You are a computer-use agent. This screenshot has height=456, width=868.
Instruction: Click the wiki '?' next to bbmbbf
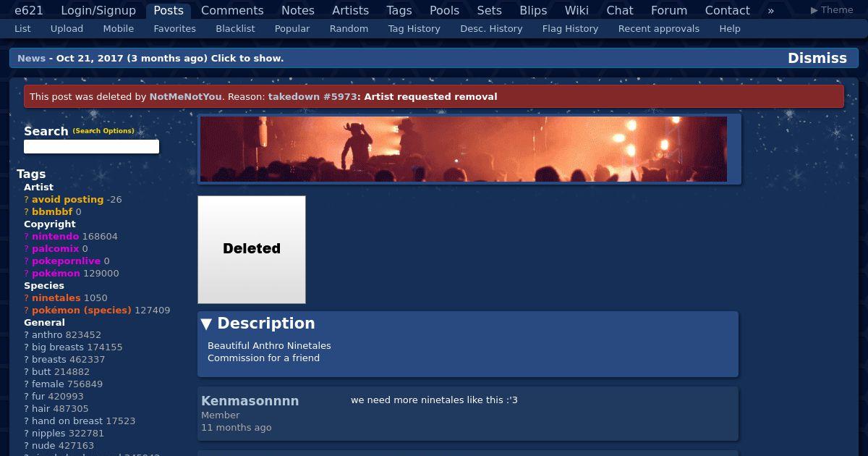(26, 212)
